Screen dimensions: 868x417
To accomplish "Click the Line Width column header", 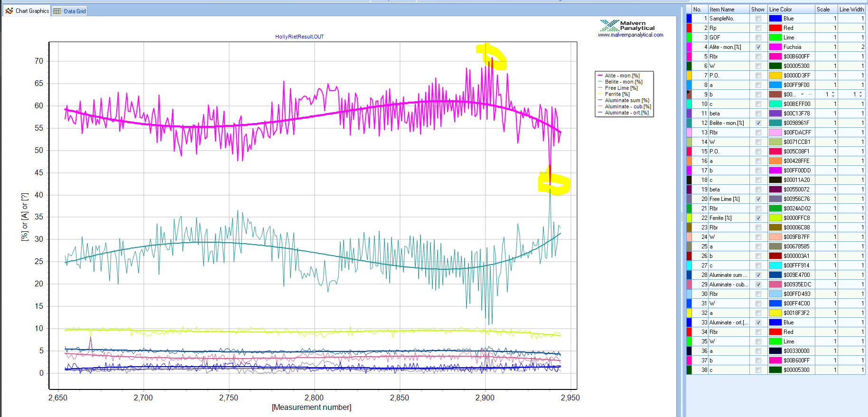I will pyautogui.click(x=851, y=9).
